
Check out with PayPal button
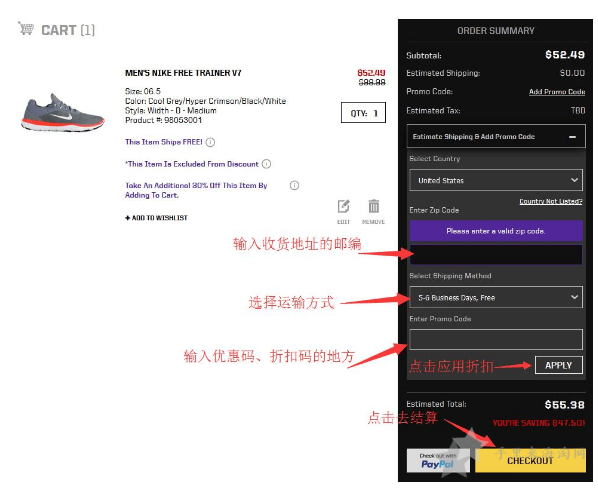point(438,461)
